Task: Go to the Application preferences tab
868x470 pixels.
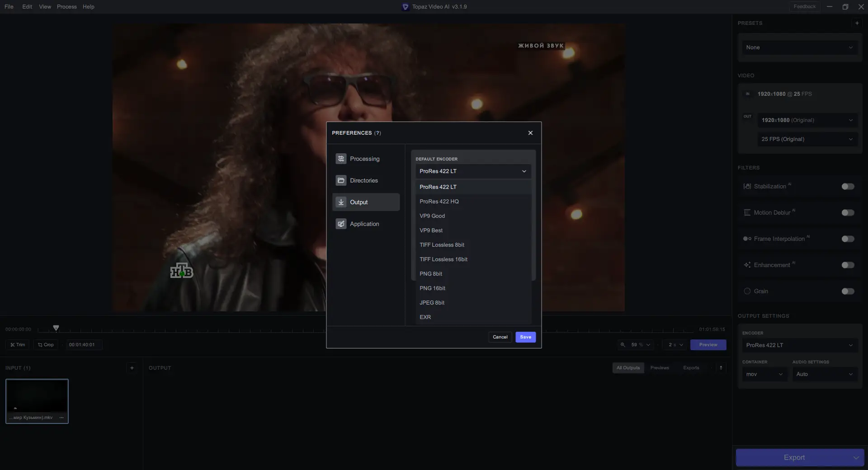Action: tap(366, 224)
